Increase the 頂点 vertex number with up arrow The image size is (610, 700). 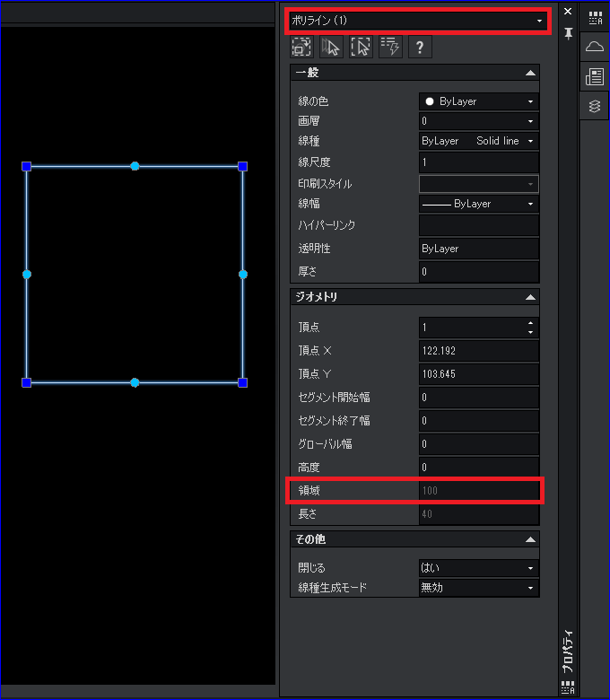coord(531,323)
